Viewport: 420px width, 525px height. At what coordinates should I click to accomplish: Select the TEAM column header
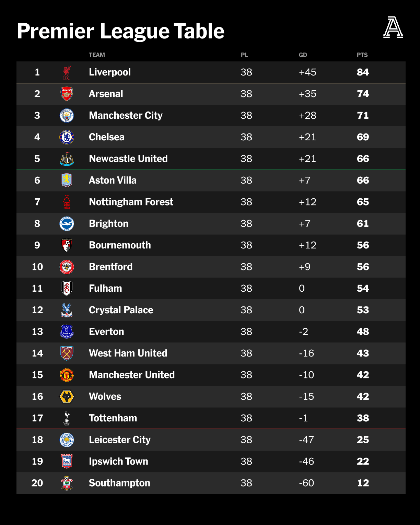click(x=97, y=55)
